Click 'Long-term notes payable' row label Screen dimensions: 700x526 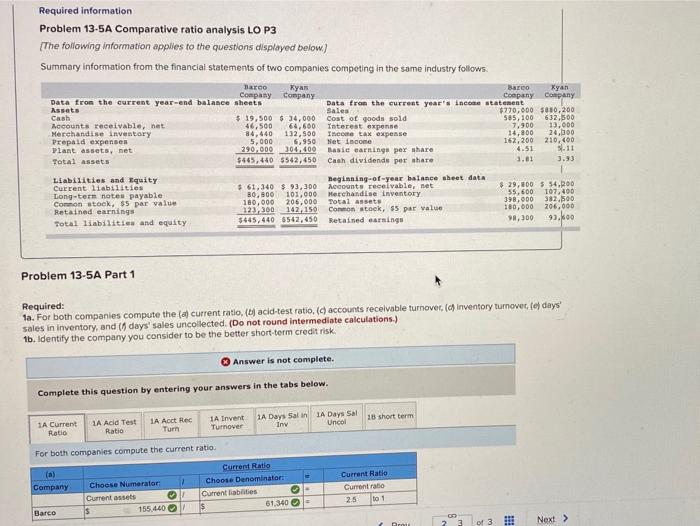(108, 196)
